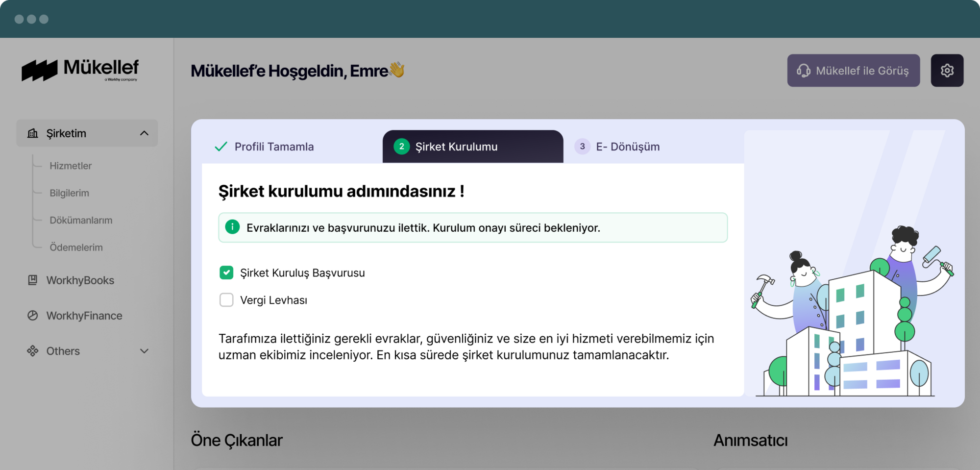Viewport: 980px width, 470px height.
Task: Click the waving hand emoji
Action: click(397, 70)
